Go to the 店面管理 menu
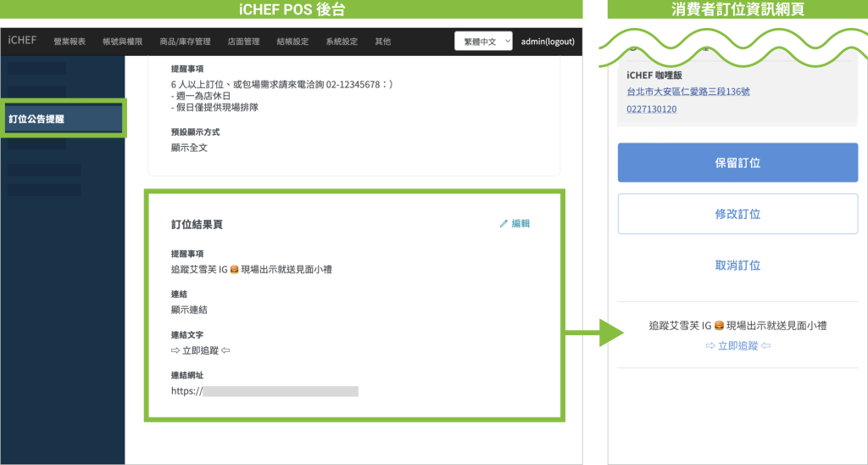868x465 pixels. point(243,42)
